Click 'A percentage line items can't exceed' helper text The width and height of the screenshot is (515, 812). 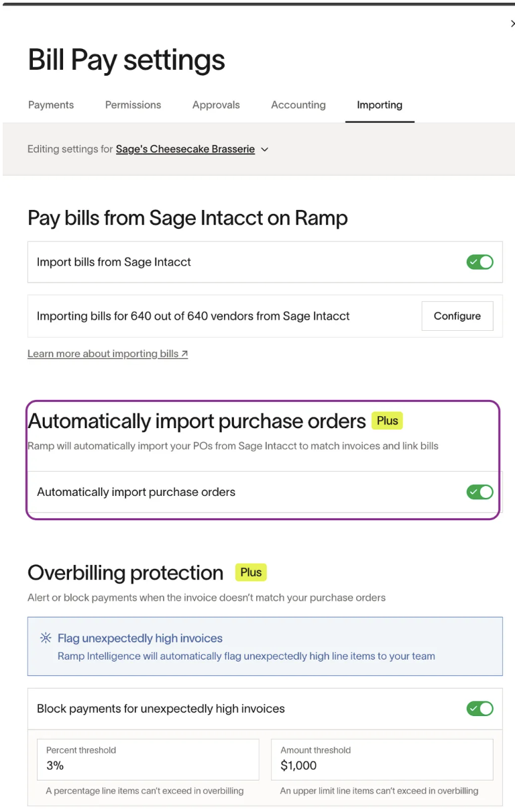coord(145,791)
